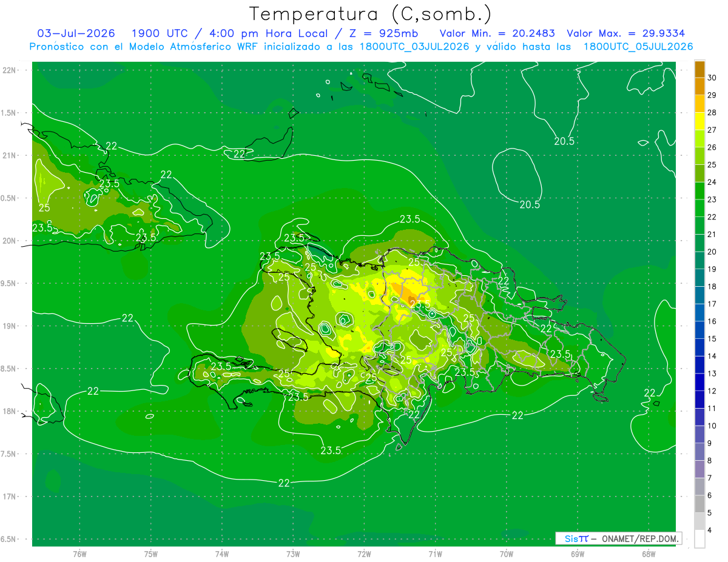Click the color scale label '17'

tap(712, 304)
